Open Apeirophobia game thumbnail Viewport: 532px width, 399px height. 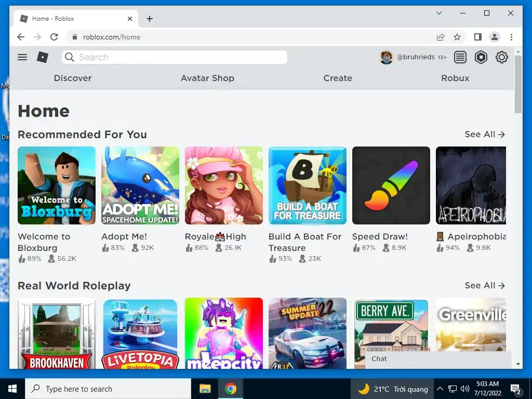pyautogui.click(x=471, y=185)
